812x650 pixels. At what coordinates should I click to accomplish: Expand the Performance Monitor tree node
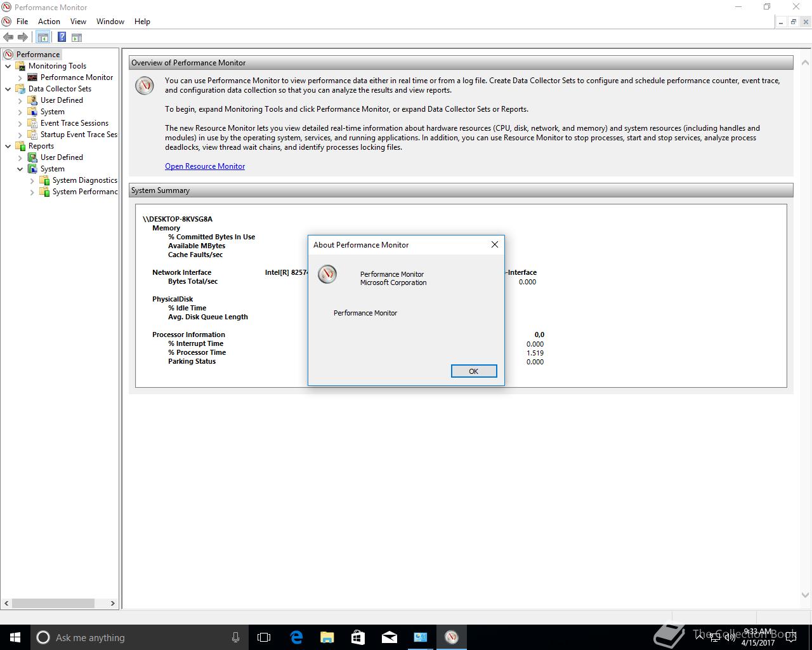tap(20, 77)
